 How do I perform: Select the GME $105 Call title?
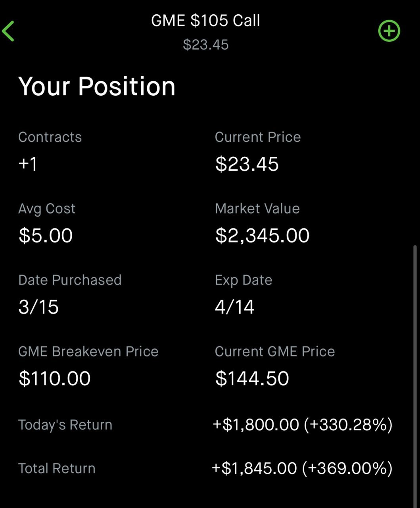[205, 21]
